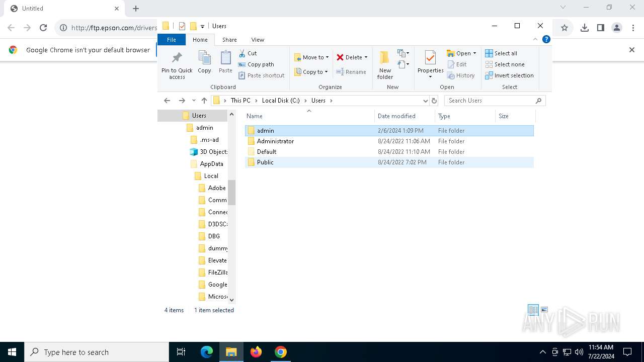Click the Search Users input field
This screenshot has height=362, width=644.
[x=491, y=101]
